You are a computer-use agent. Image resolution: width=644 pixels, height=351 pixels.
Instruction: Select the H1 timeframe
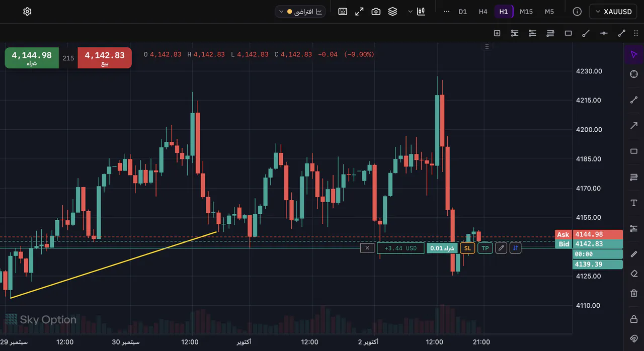pyautogui.click(x=504, y=12)
